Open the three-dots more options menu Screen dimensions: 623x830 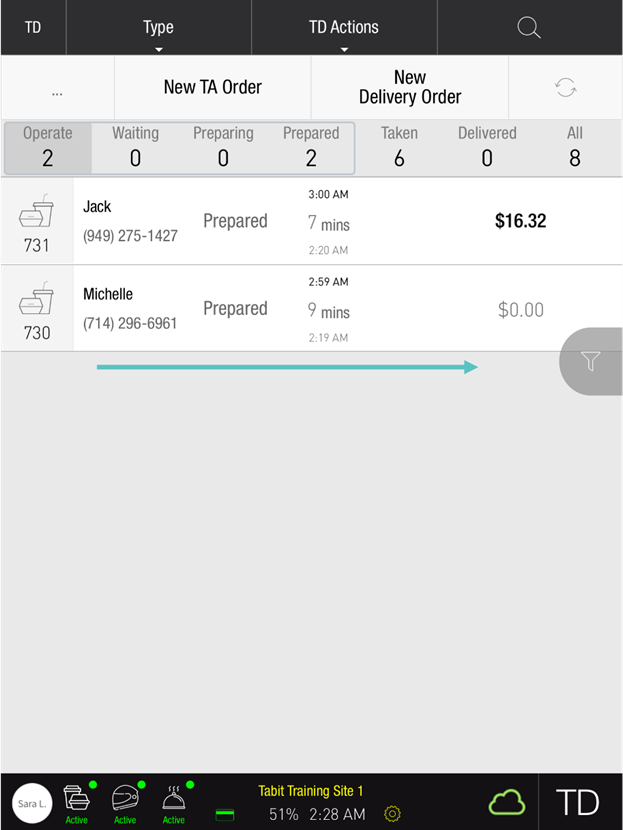57,88
